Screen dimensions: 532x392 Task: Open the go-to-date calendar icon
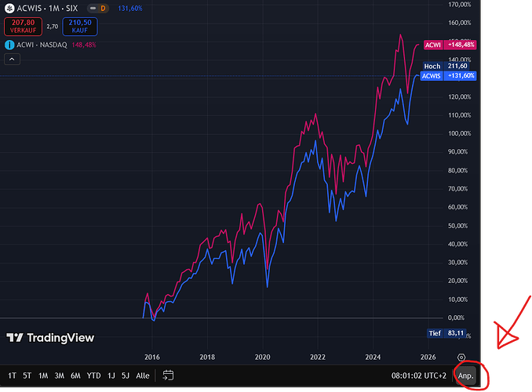168,376
